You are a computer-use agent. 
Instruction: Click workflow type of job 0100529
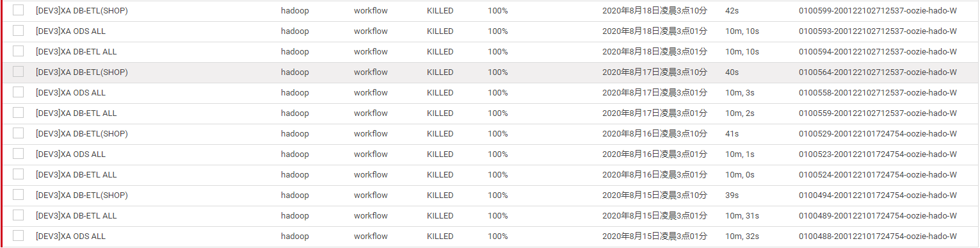click(371, 134)
